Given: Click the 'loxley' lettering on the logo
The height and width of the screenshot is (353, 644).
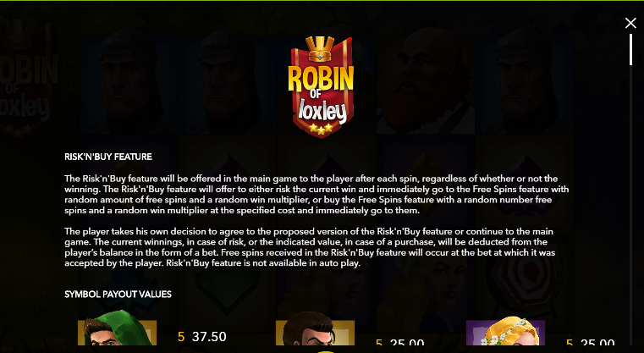Looking at the screenshot, I should click(322, 111).
